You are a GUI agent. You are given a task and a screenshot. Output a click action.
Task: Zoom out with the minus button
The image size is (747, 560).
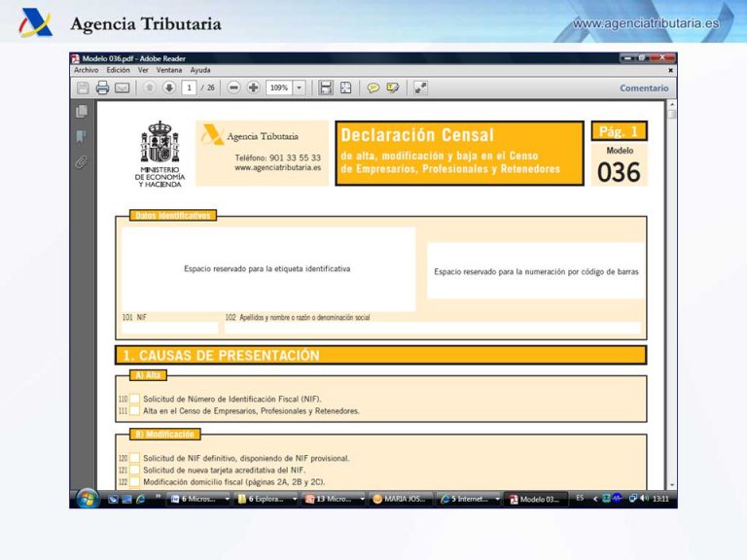click(234, 87)
